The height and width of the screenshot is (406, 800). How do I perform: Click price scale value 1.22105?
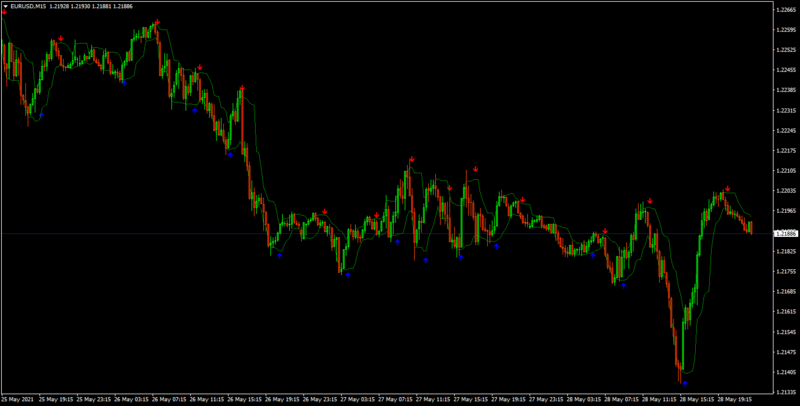coord(785,171)
